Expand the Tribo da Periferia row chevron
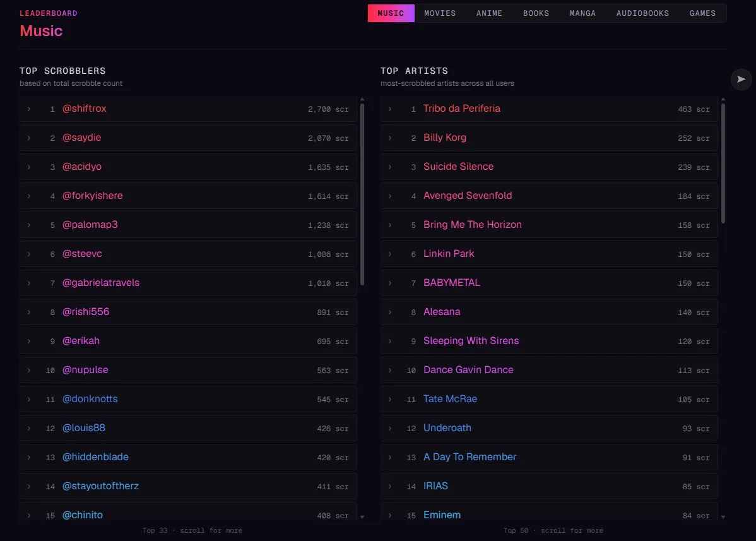Screen dimensions: 756x541 (x=389, y=109)
